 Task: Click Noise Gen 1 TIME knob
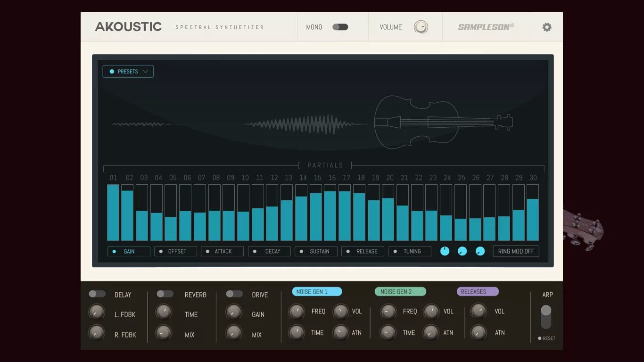(297, 332)
